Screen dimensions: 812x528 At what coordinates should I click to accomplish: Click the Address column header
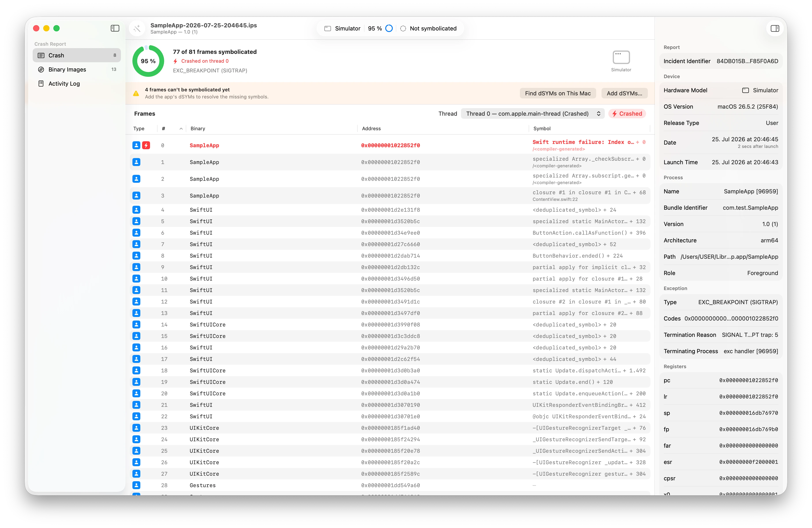tap(371, 129)
